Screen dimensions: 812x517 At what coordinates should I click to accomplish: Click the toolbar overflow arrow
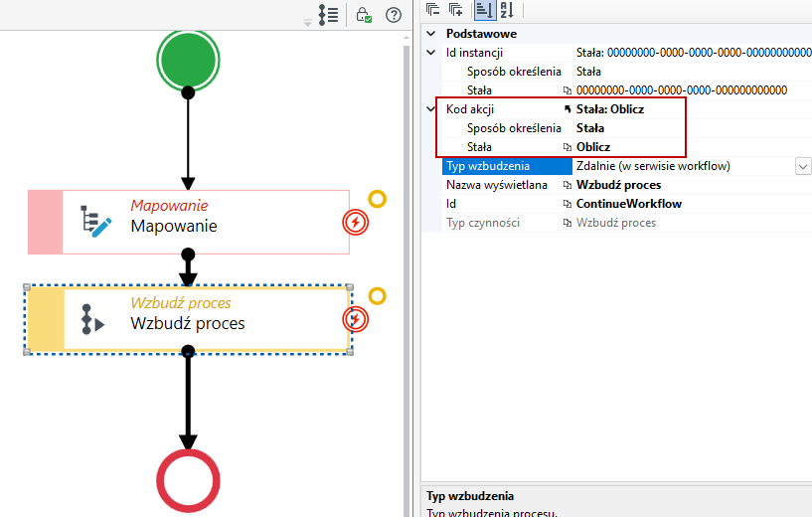point(308,22)
